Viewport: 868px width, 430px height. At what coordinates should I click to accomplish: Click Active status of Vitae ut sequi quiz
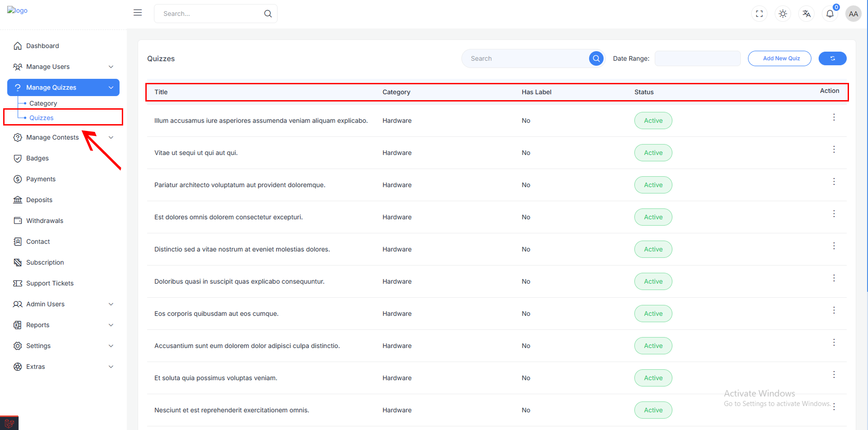pos(653,153)
